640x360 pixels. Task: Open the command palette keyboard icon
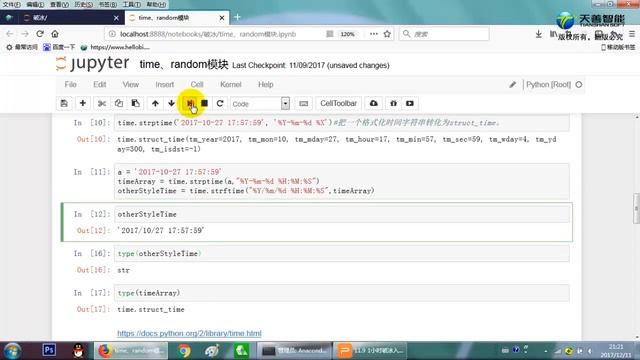(304, 104)
